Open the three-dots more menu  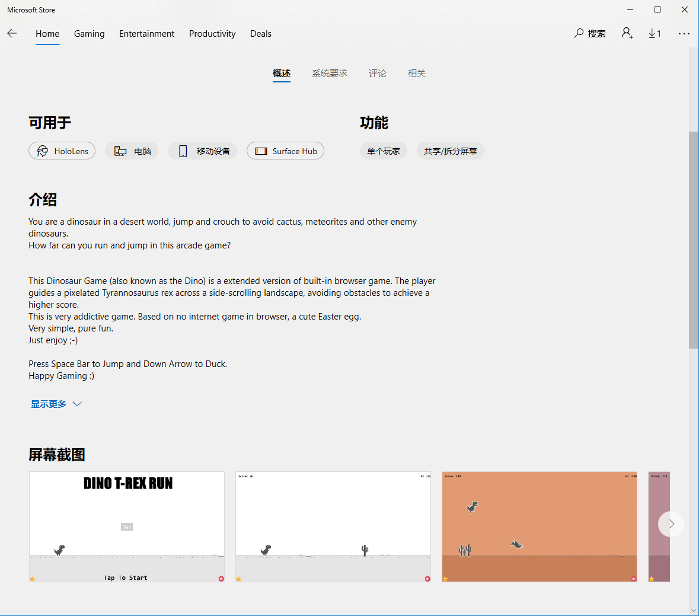coord(684,33)
